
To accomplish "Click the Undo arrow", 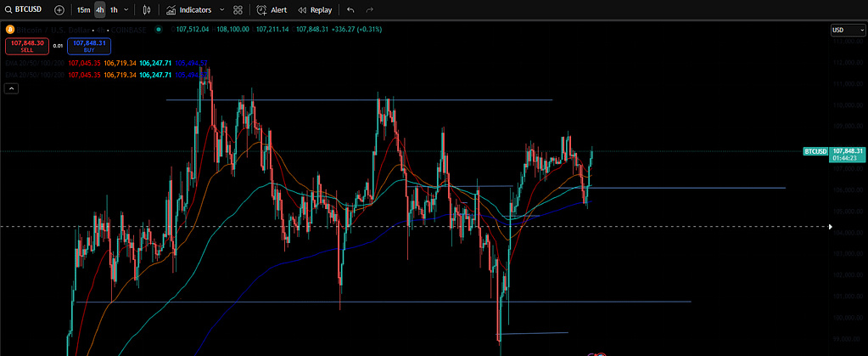I will pyautogui.click(x=350, y=10).
